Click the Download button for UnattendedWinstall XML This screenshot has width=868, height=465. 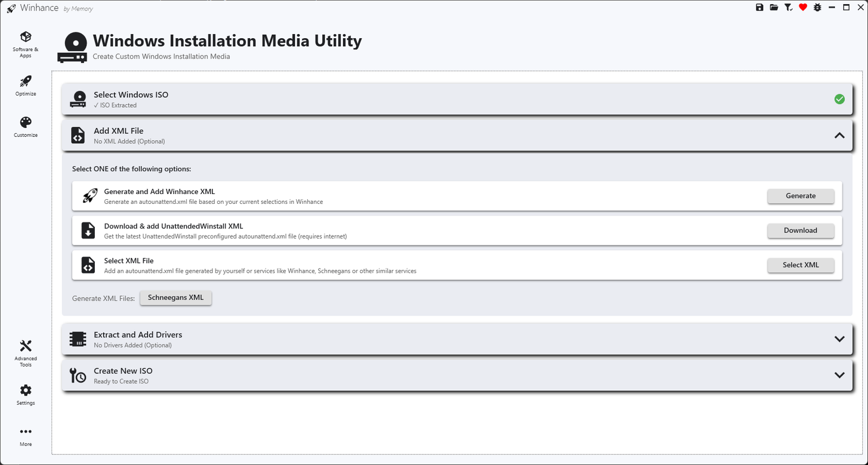(x=801, y=230)
